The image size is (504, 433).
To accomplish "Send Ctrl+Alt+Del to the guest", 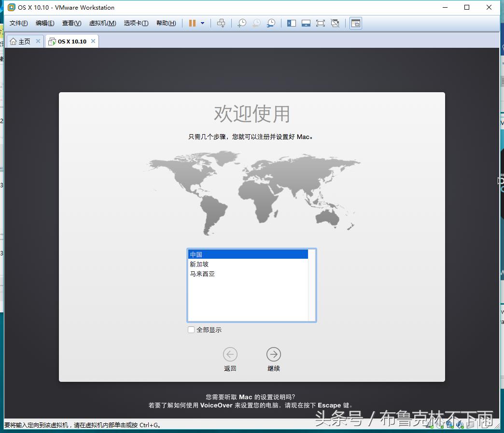I will pyautogui.click(x=221, y=23).
